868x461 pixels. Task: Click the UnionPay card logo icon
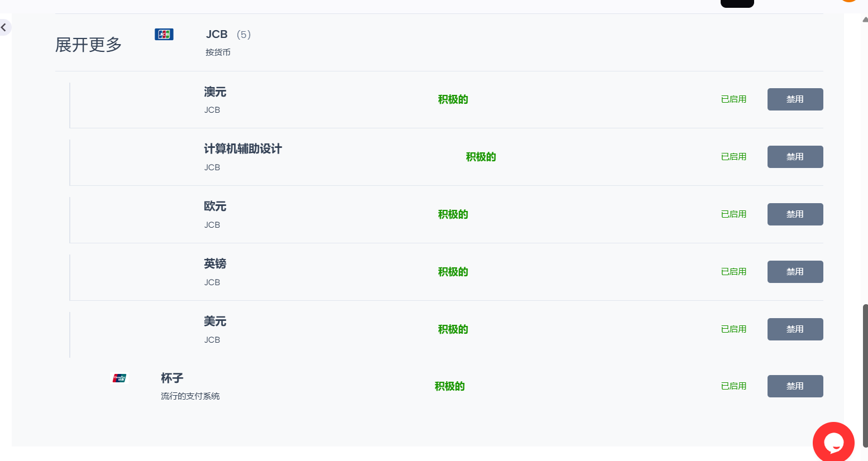coord(119,378)
